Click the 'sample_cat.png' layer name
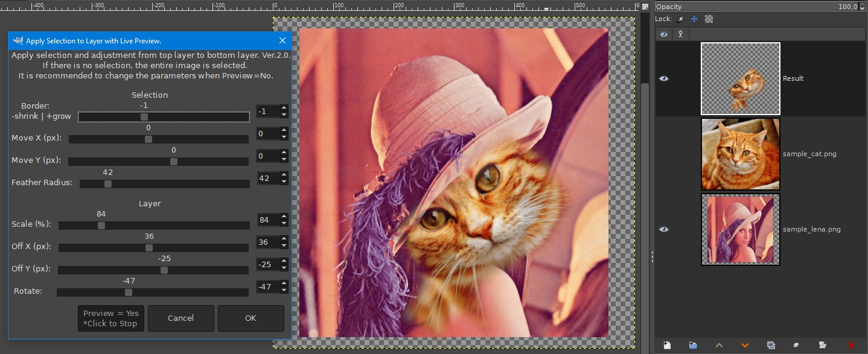Viewport: 868px width, 354px height. (x=809, y=154)
